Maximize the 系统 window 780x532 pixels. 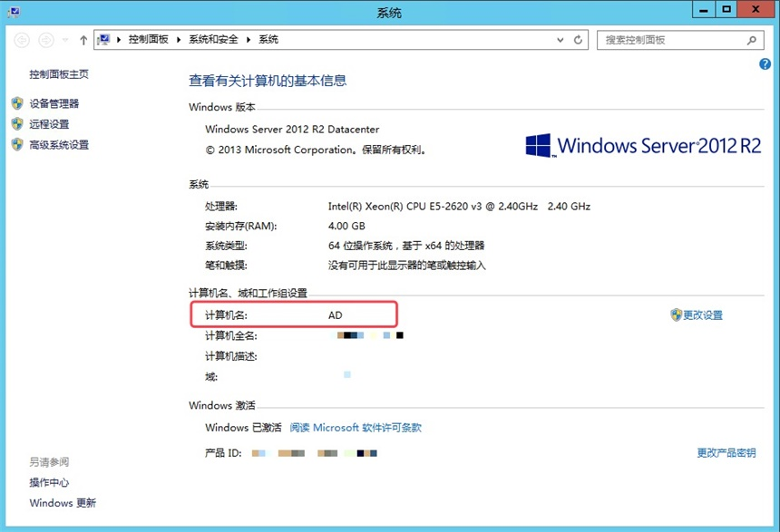point(726,10)
